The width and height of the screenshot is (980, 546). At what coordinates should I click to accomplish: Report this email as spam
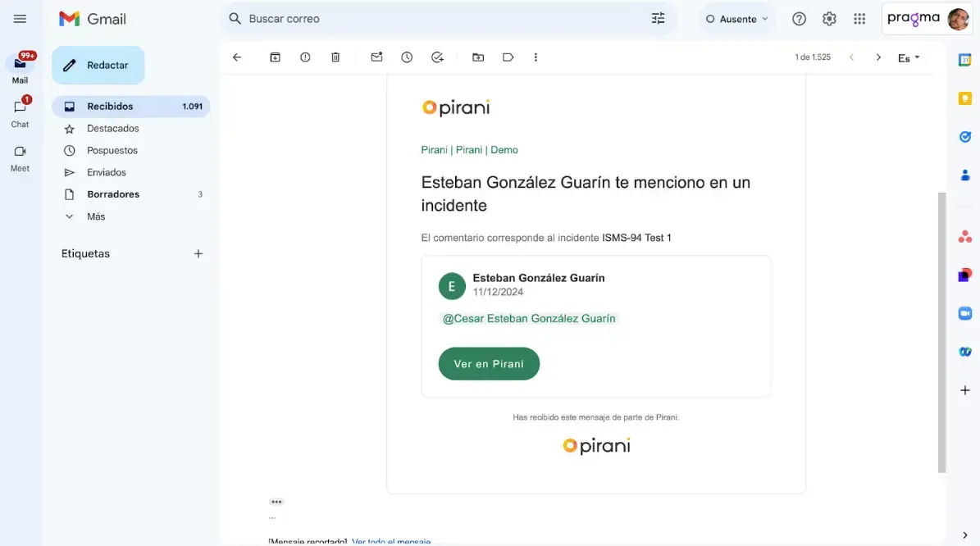tap(305, 57)
